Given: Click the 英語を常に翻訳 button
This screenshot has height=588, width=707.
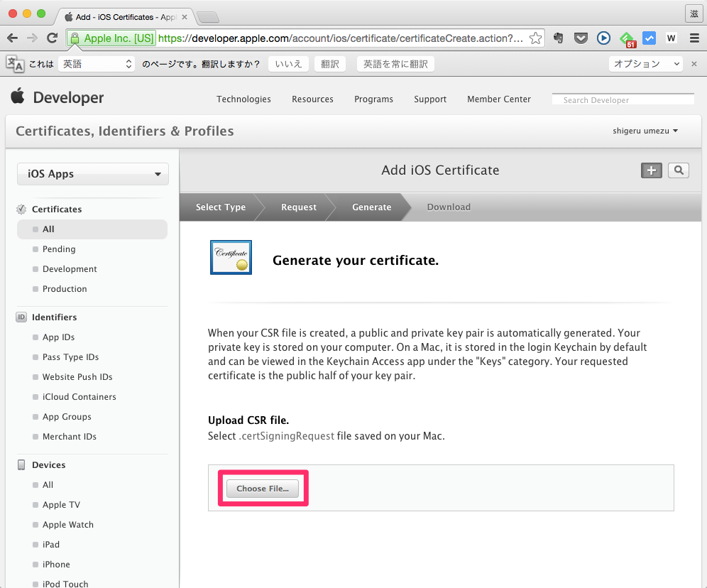Looking at the screenshot, I should tap(395, 64).
